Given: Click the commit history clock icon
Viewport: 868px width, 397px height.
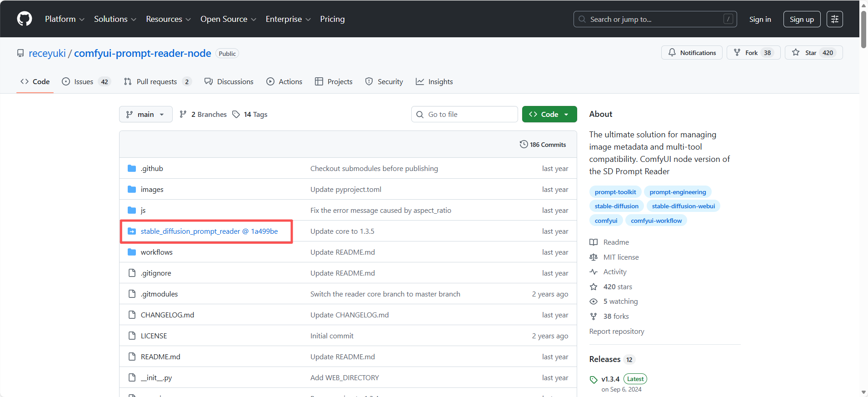Looking at the screenshot, I should (x=524, y=144).
